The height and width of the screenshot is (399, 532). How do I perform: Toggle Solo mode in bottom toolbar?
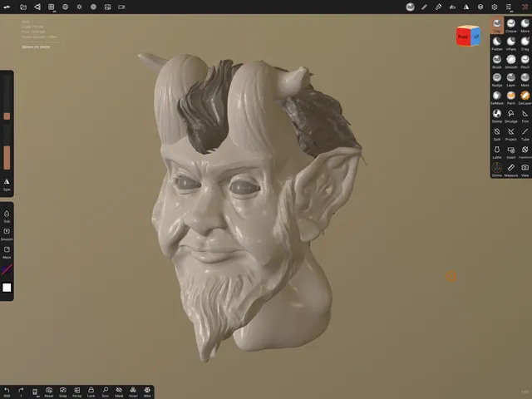pyautogui.click(x=106, y=392)
